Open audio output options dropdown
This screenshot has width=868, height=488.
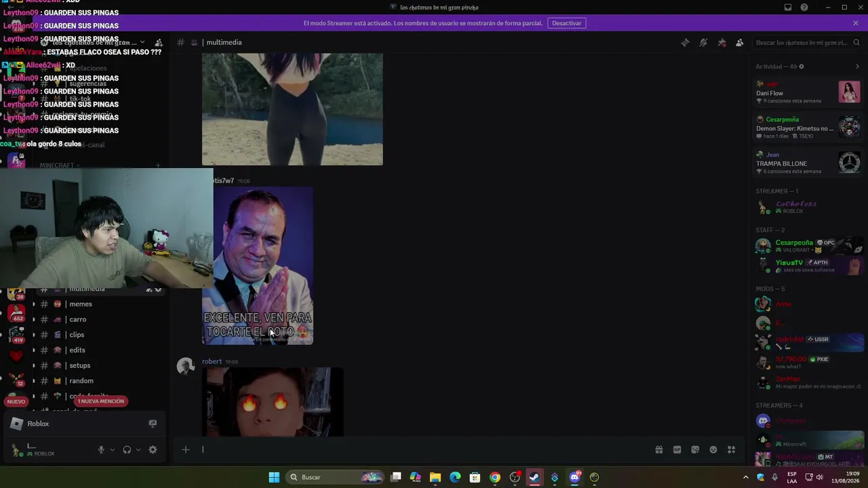pyautogui.click(x=138, y=449)
